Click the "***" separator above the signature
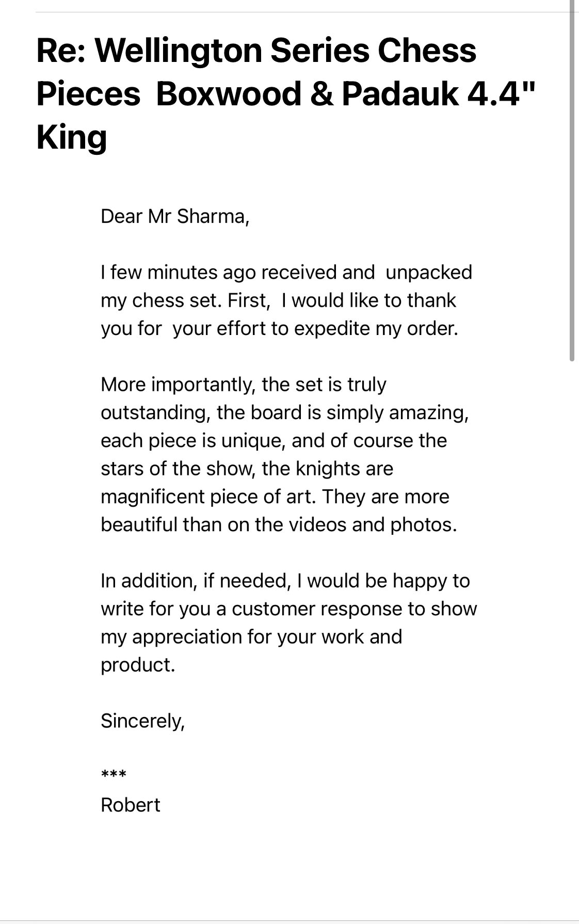This screenshot has width=579, height=924. 114,774
